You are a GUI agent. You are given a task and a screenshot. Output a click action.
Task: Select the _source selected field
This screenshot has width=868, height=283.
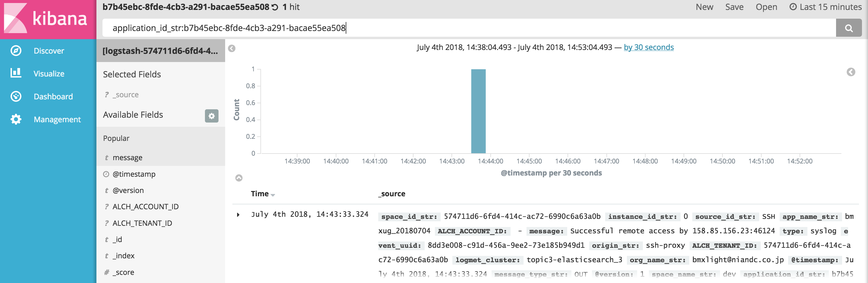point(126,95)
